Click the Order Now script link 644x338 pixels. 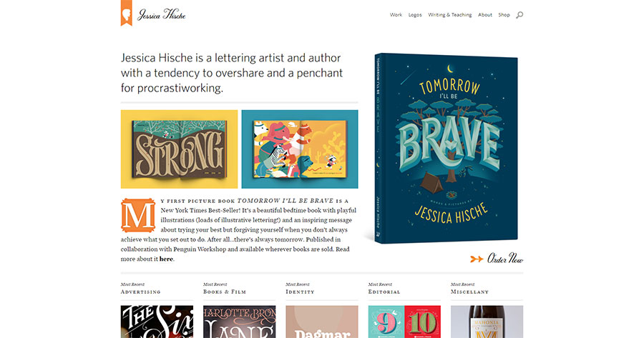pyautogui.click(x=504, y=259)
